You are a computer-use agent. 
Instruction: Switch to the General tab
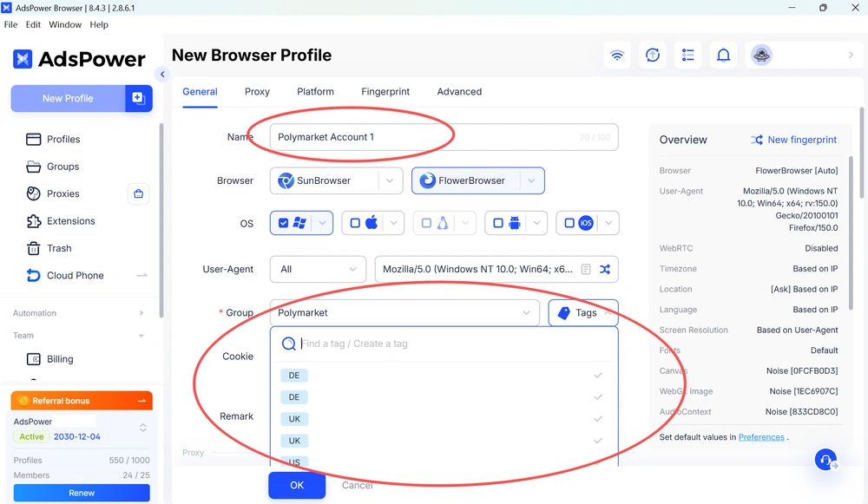[200, 92]
